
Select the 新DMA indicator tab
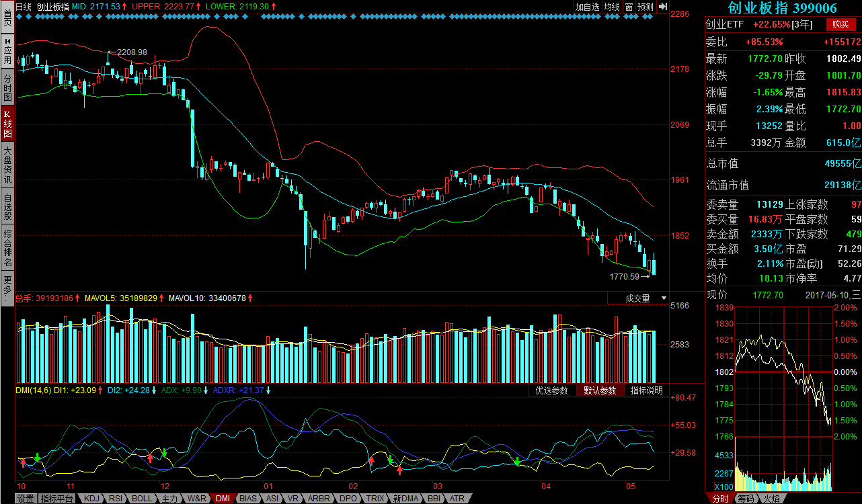click(406, 499)
